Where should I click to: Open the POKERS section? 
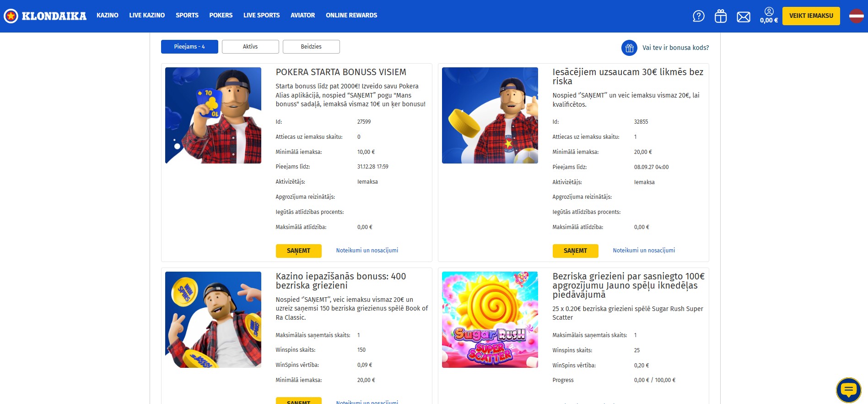point(221,15)
